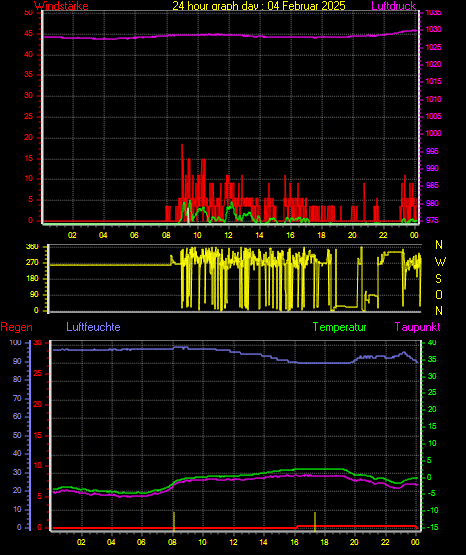Click the Windstärke legend label

tap(61, 6)
